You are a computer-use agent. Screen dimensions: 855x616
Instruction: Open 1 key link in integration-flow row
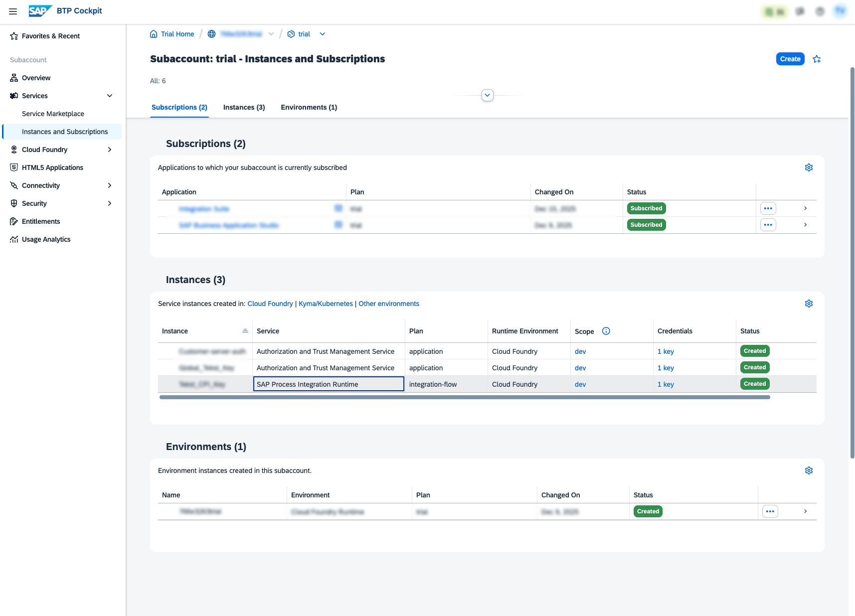[666, 384]
